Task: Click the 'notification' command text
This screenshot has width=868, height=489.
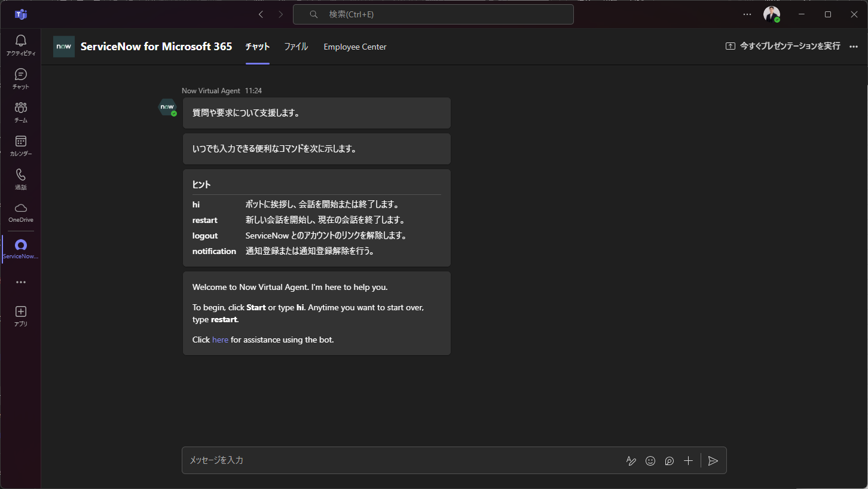Action: [214, 251]
